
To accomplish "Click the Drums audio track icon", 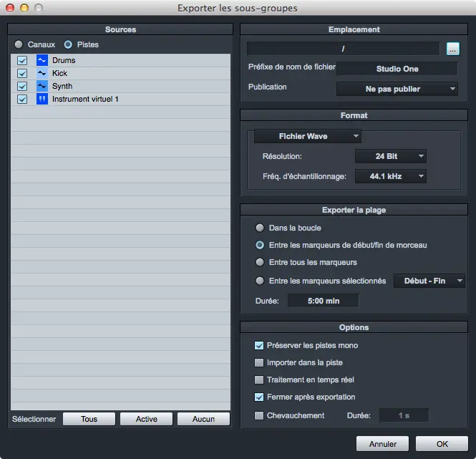I will coord(42,60).
